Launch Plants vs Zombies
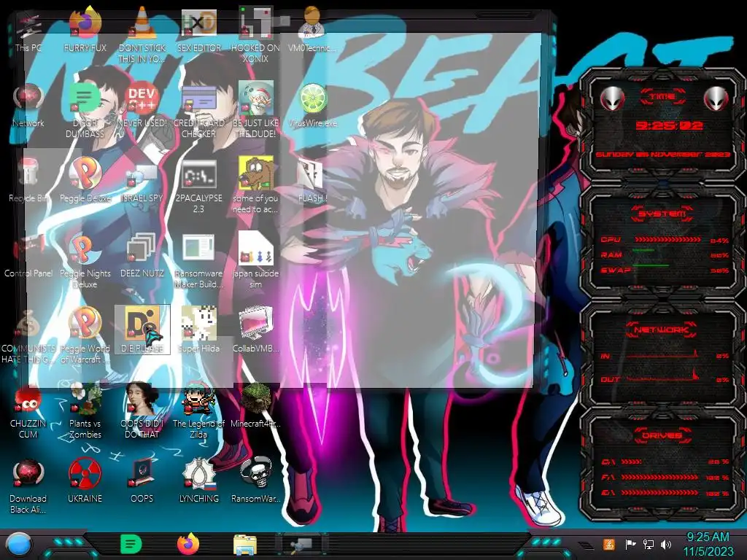 [x=85, y=411]
